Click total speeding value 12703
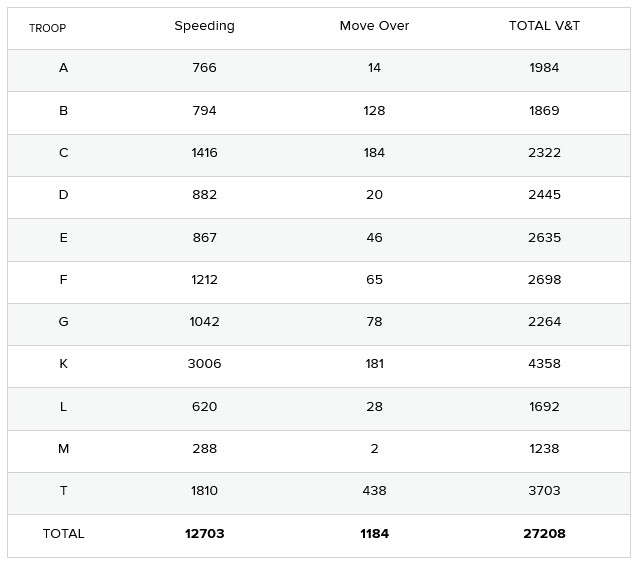 click(204, 534)
